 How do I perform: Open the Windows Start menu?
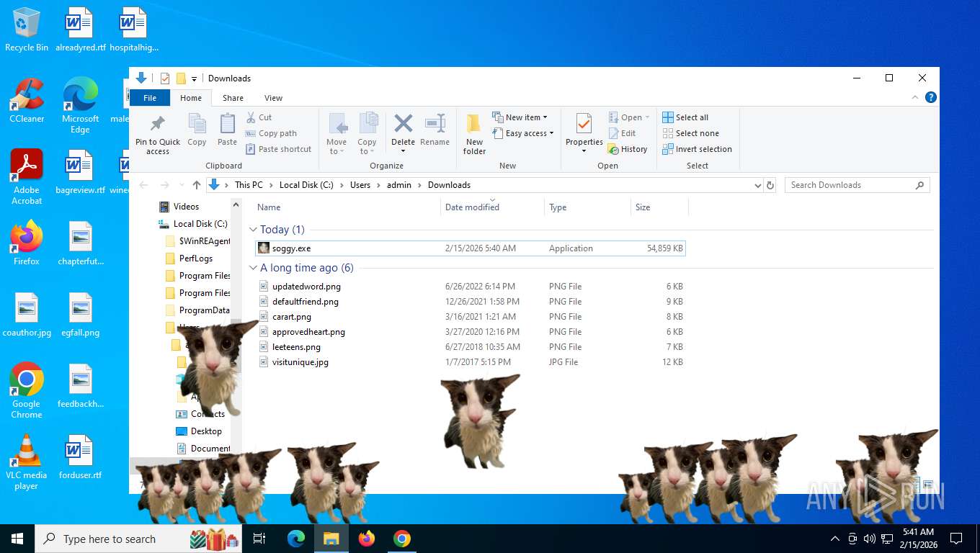(x=17, y=539)
